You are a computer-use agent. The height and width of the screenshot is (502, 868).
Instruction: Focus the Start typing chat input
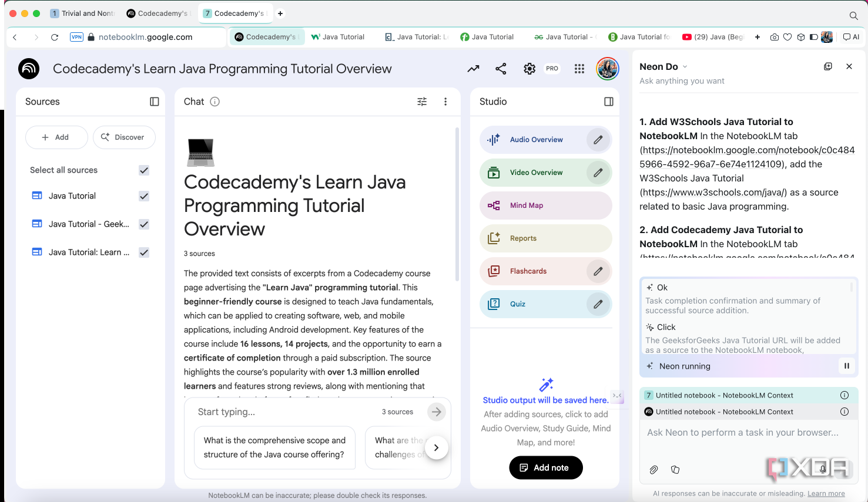tap(286, 412)
